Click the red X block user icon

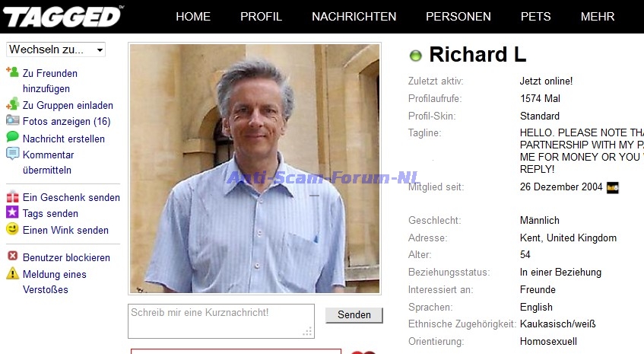coord(13,256)
